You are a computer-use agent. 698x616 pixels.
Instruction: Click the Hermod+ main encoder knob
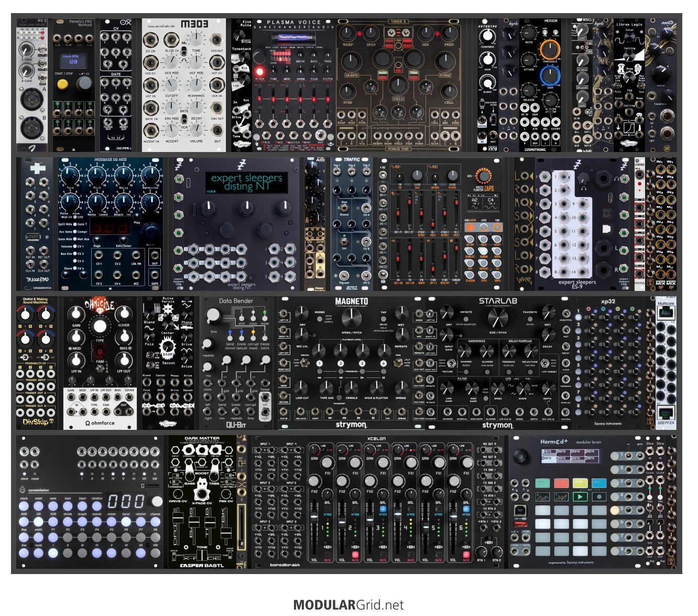click(520, 457)
